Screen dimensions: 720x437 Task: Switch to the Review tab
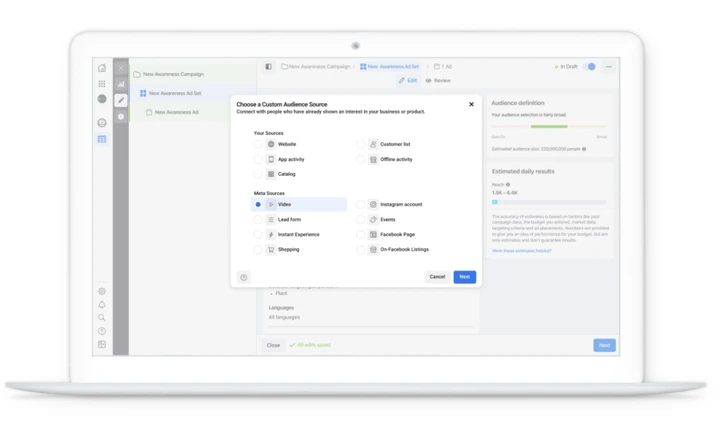[438, 80]
